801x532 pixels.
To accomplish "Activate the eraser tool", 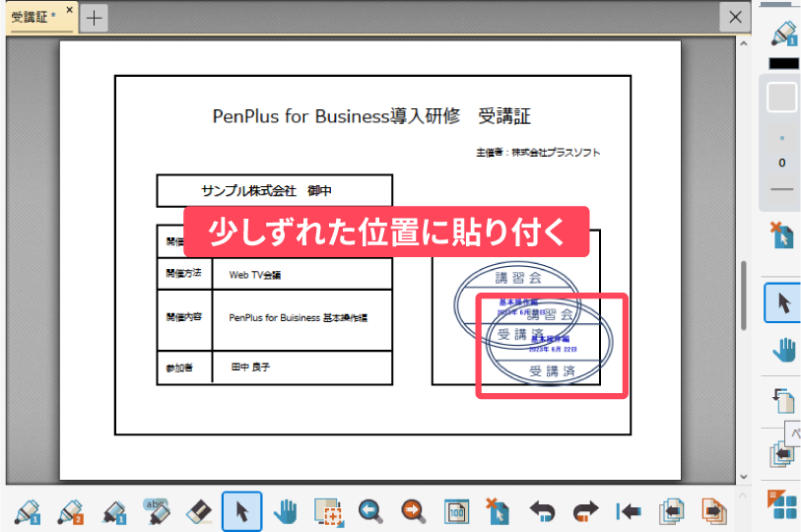I will (x=199, y=511).
